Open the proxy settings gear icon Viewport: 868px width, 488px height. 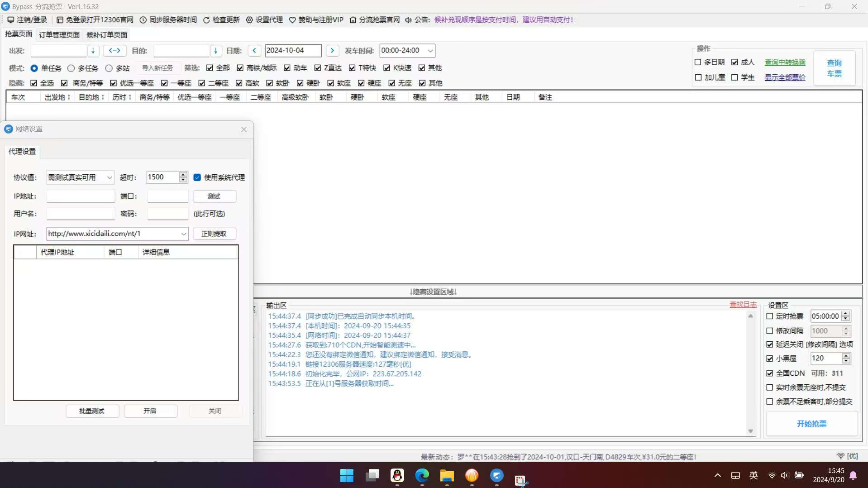(249, 20)
